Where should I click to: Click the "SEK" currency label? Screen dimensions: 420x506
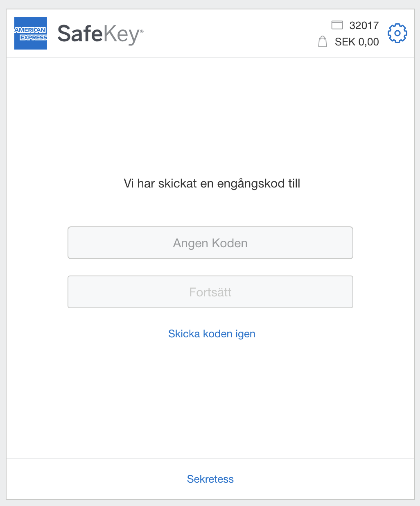pyautogui.click(x=345, y=42)
